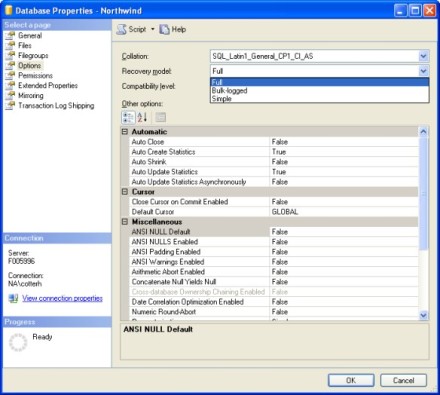Click the Ready progress spinner
Image resolution: width=440 pixels, height=395 pixels.
pyautogui.click(x=18, y=342)
